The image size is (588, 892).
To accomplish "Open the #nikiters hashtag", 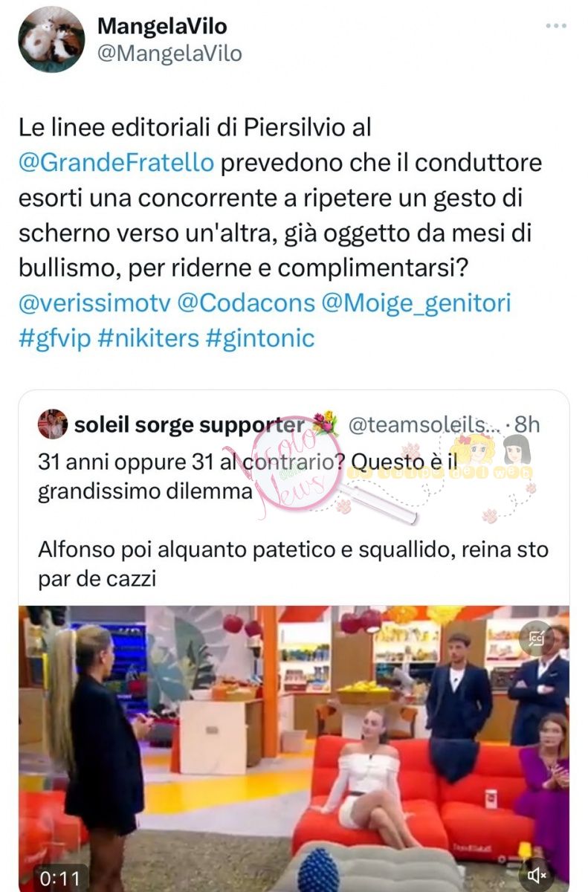I will (x=148, y=339).
